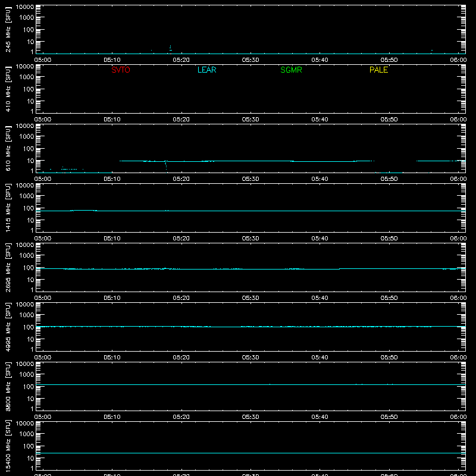
Task: Click the 100 y-axis value on 4995 MHz panel
Action: (x=29, y=327)
